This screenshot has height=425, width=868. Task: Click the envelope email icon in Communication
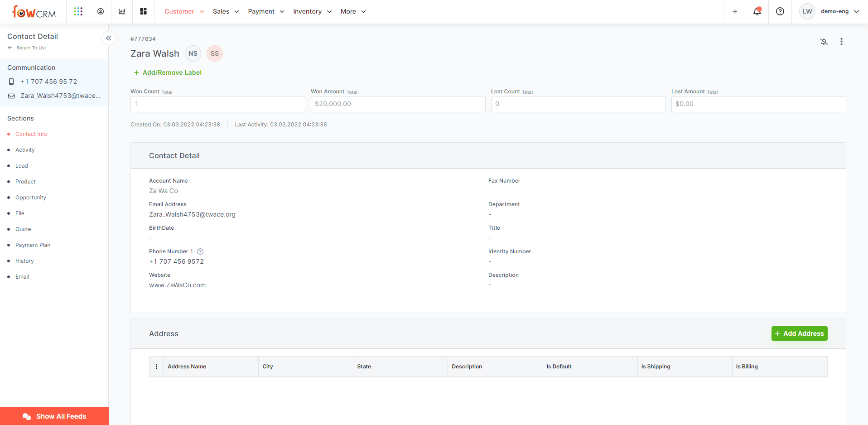coord(11,96)
